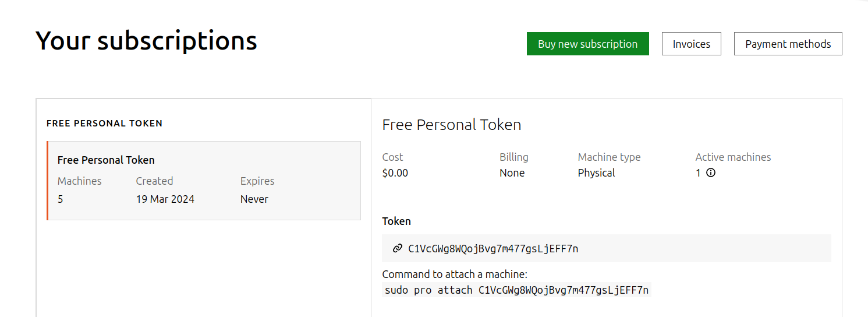Image resolution: width=868 pixels, height=317 pixels.
Task: Click the link icon next to the token
Action: tap(398, 248)
